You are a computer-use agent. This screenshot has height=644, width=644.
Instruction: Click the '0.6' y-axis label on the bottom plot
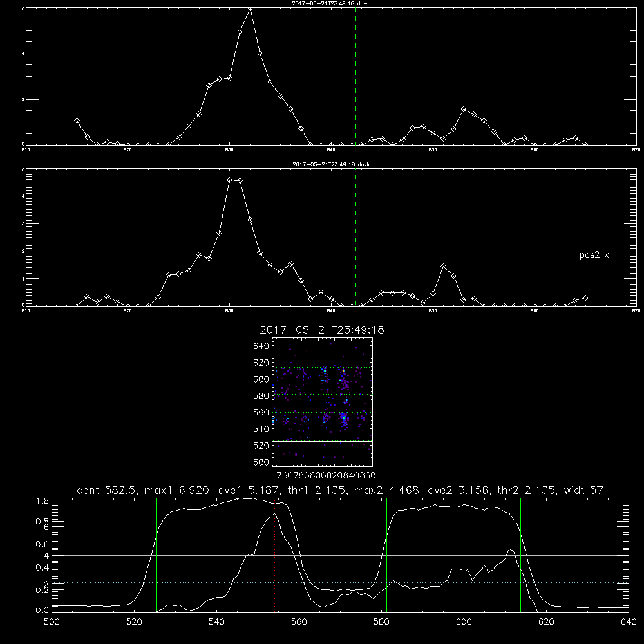(x=43, y=544)
